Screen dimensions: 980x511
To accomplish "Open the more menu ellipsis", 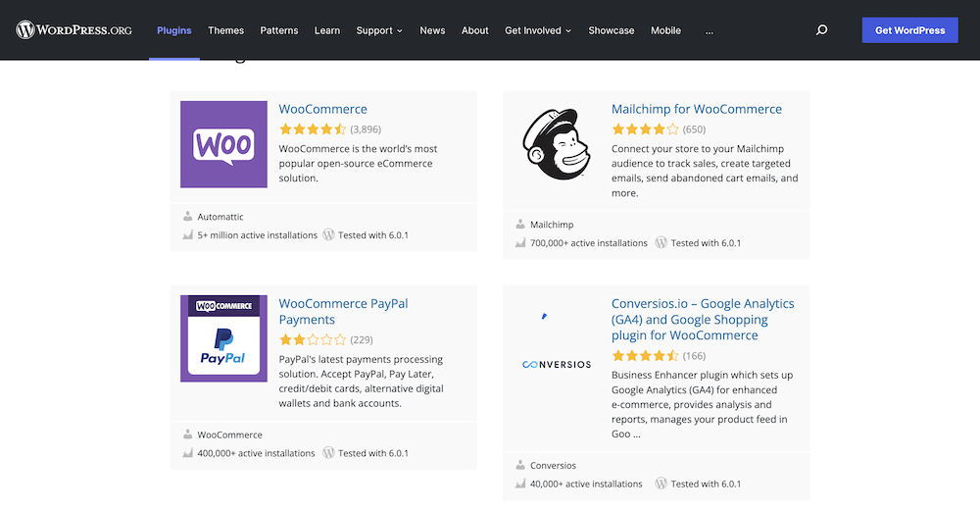I will click(709, 30).
